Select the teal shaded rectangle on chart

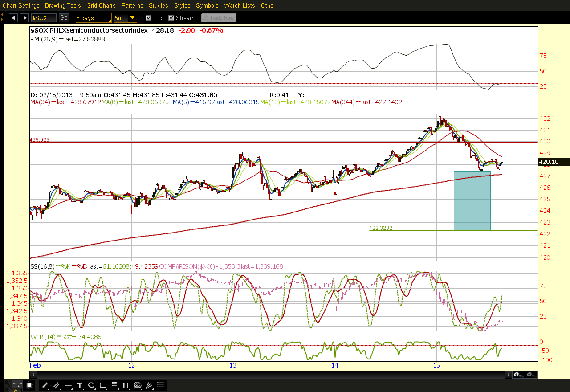[x=472, y=201]
